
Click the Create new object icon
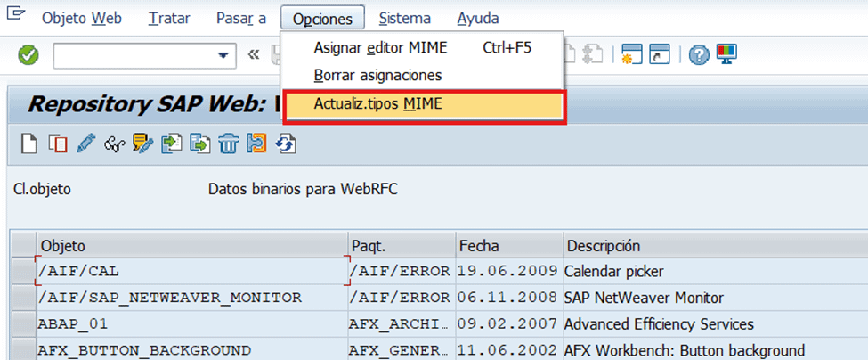point(29,143)
